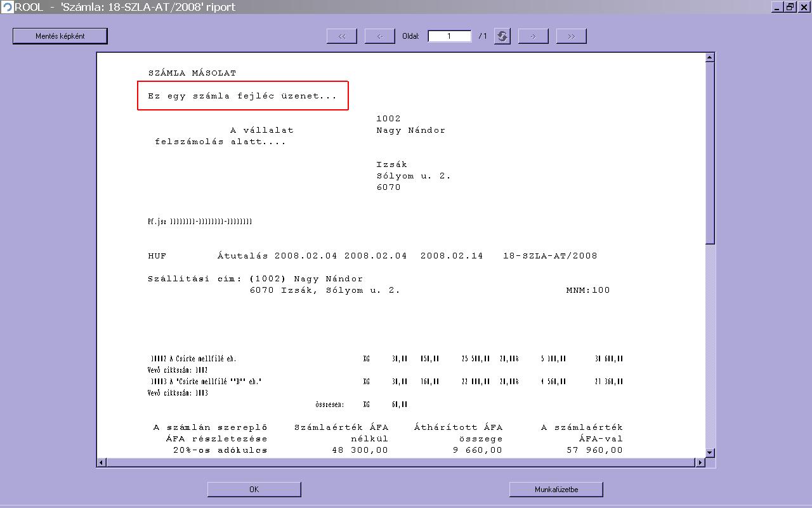This screenshot has width=812, height=508.
Task: Click horizontal scrollbar left arrow
Action: [x=101, y=462]
